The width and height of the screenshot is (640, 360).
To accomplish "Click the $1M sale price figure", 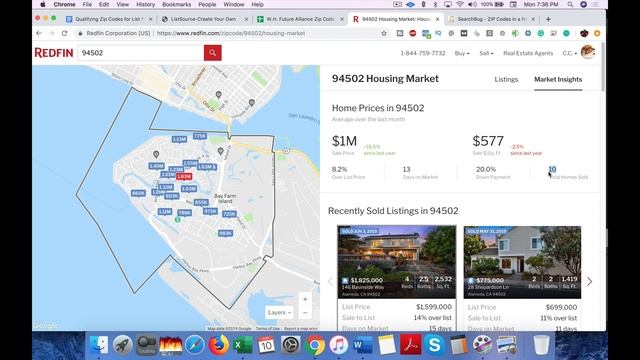I will (344, 141).
